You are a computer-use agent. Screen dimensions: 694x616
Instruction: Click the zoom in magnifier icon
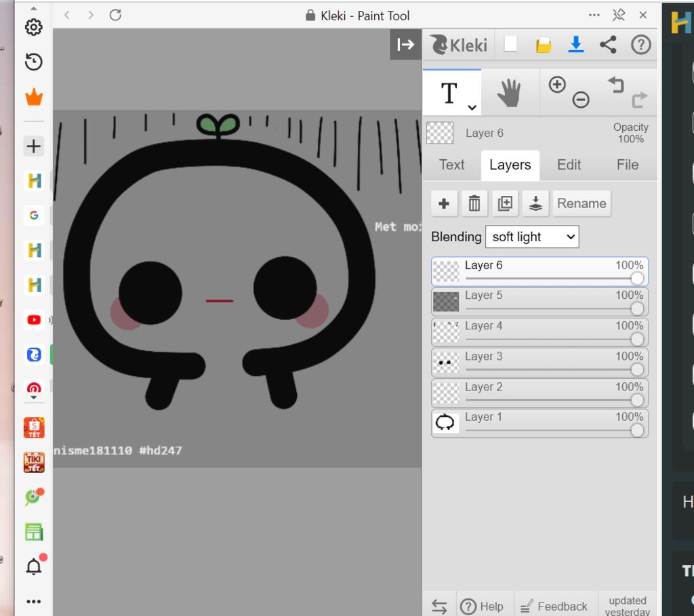coord(557,84)
